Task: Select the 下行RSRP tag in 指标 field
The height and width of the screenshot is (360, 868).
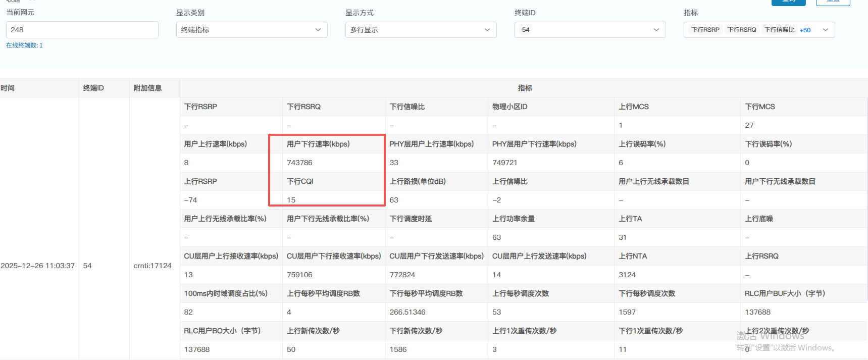Action: point(705,30)
